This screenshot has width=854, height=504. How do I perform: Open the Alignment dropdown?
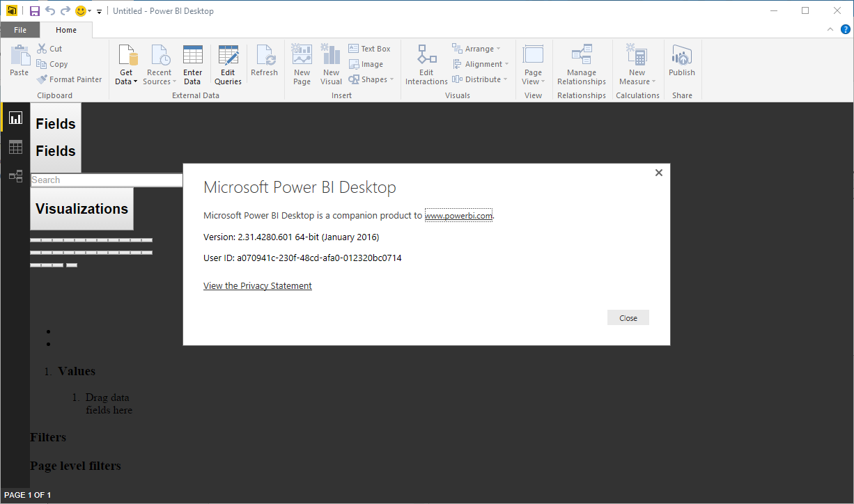pyautogui.click(x=480, y=64)
